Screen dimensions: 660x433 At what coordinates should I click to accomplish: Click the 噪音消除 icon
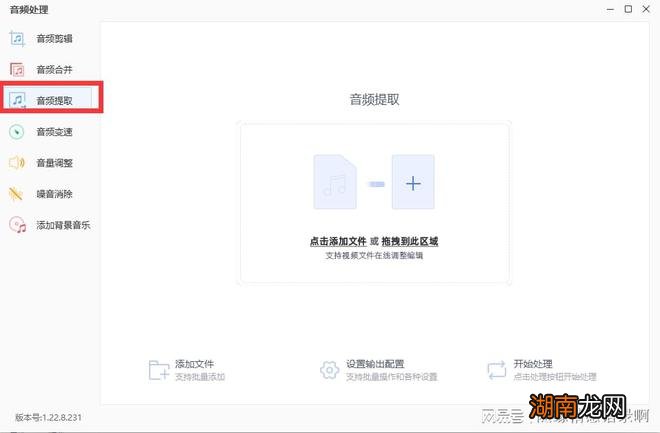point(16,194)
